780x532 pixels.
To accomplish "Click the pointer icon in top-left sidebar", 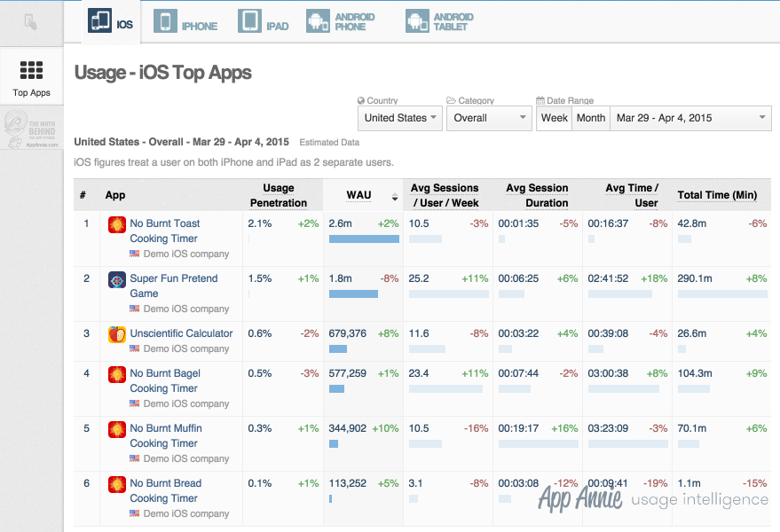I will coord(31,22).
